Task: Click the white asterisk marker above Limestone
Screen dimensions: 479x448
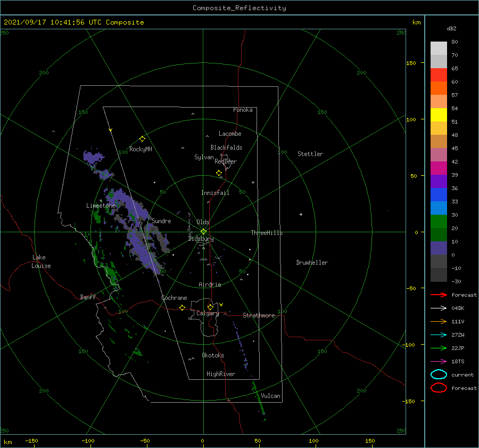Action: click(101, 201)
